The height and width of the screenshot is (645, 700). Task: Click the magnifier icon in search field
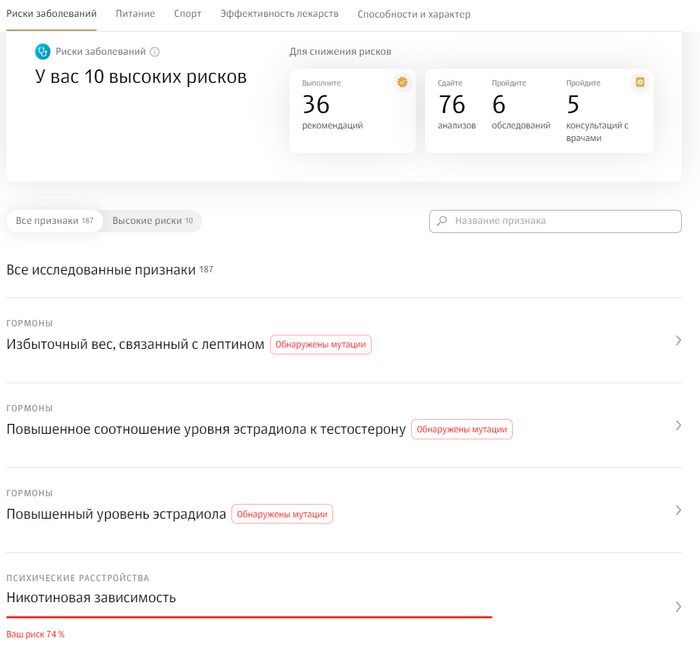pyautogui.click(x=442, y=221)
